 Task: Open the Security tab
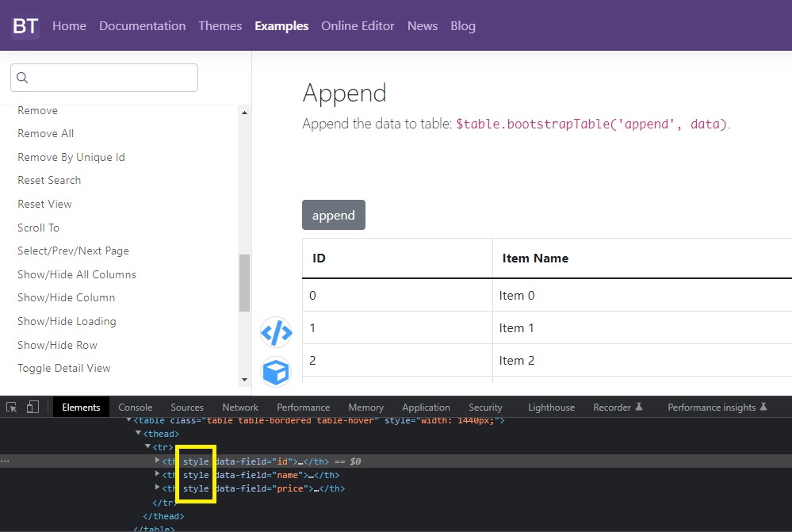point(485,408)
